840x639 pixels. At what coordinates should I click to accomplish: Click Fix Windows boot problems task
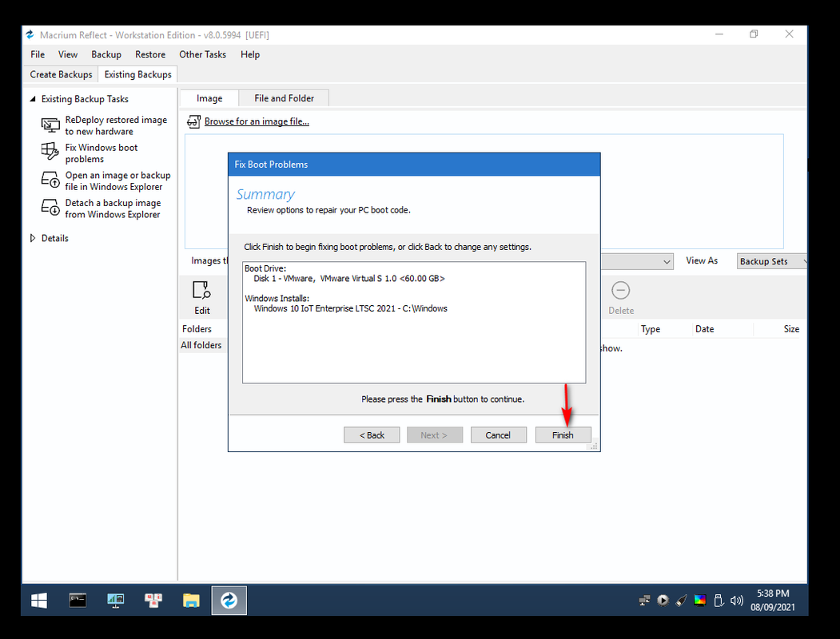tap(102, 153)
